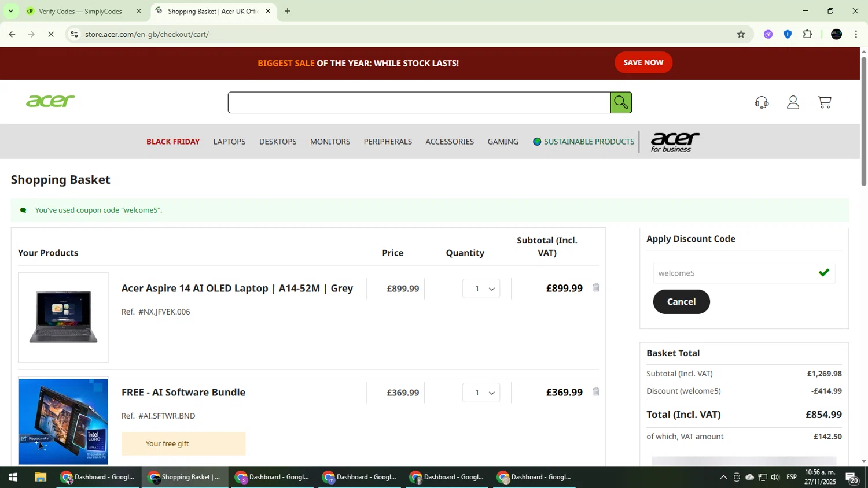Click the Discount -£414.99 value
The width and height of the screenshot is (868, 488).
(x=826, y=391)
